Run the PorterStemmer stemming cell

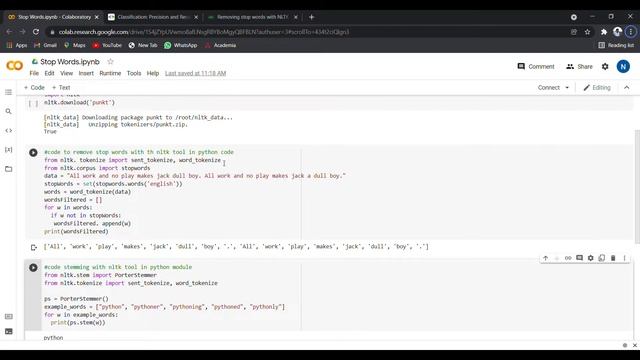point(33,268)
